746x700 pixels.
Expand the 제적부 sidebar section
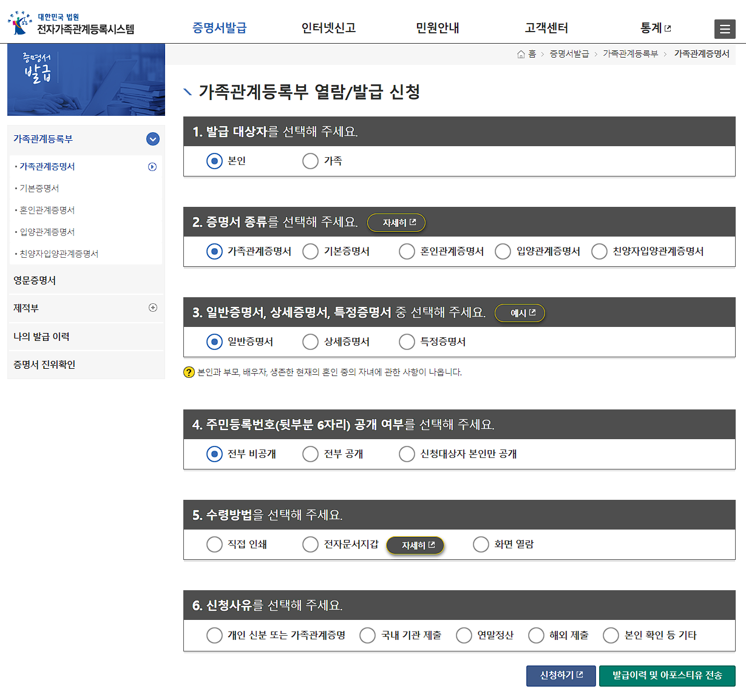coord(152,308)
